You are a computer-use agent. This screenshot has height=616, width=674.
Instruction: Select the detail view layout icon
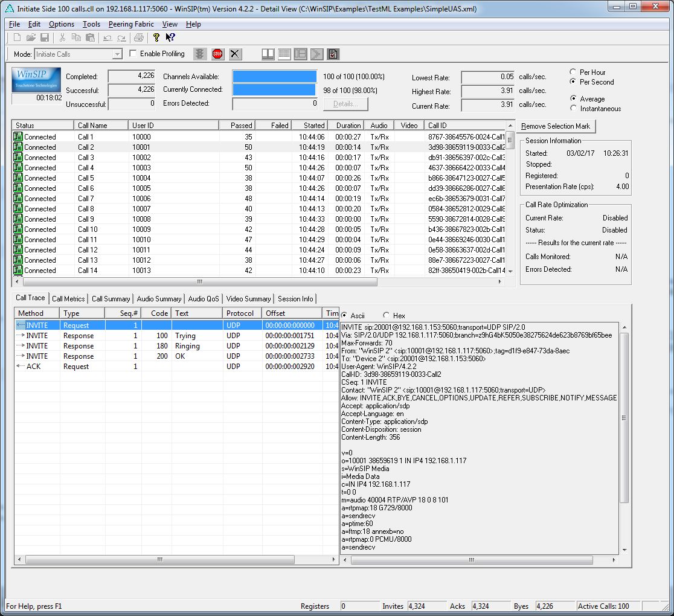301,54
